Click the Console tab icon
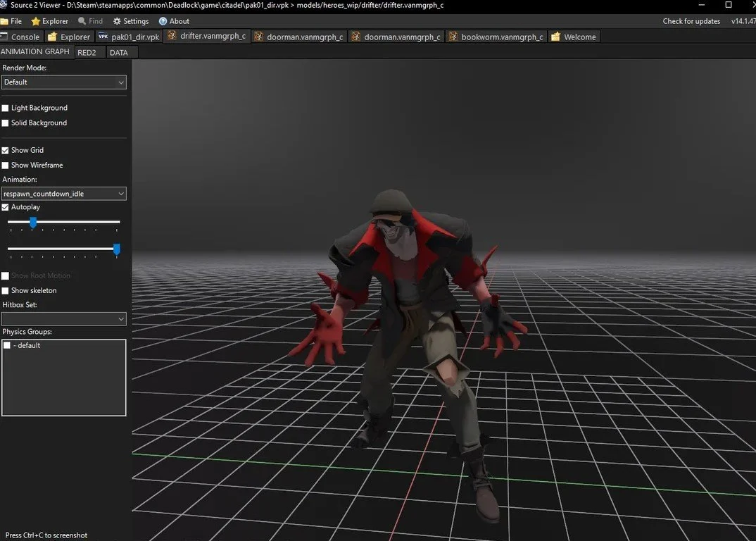 (x=4, y=37)
